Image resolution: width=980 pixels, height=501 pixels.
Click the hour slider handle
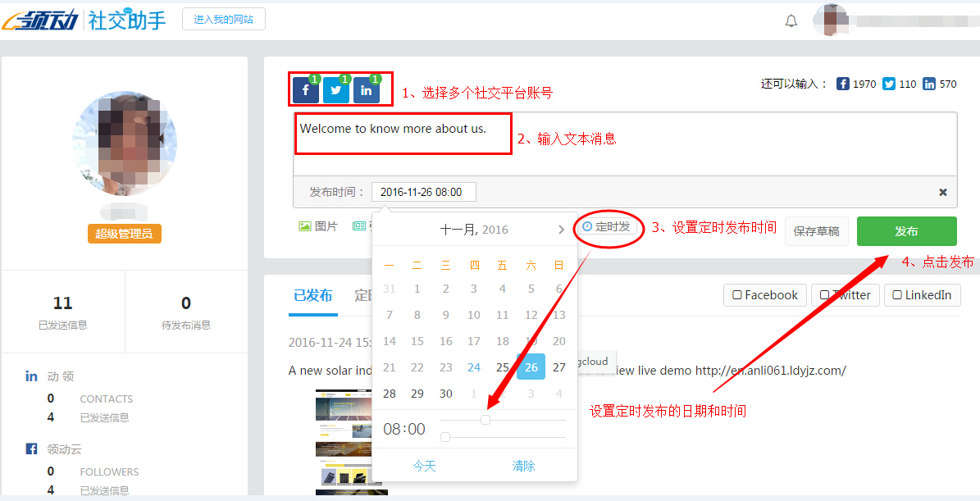point(485,420)
